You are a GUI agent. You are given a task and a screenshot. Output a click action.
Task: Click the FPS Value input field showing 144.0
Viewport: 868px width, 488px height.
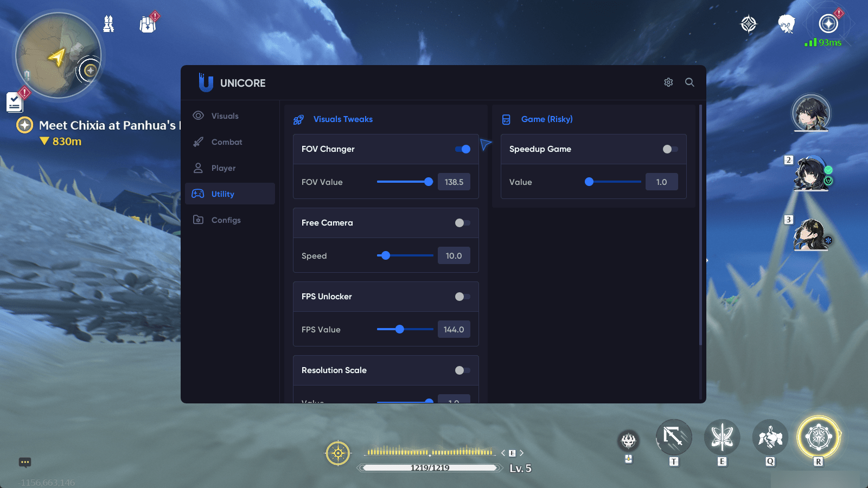coord(454,330)
